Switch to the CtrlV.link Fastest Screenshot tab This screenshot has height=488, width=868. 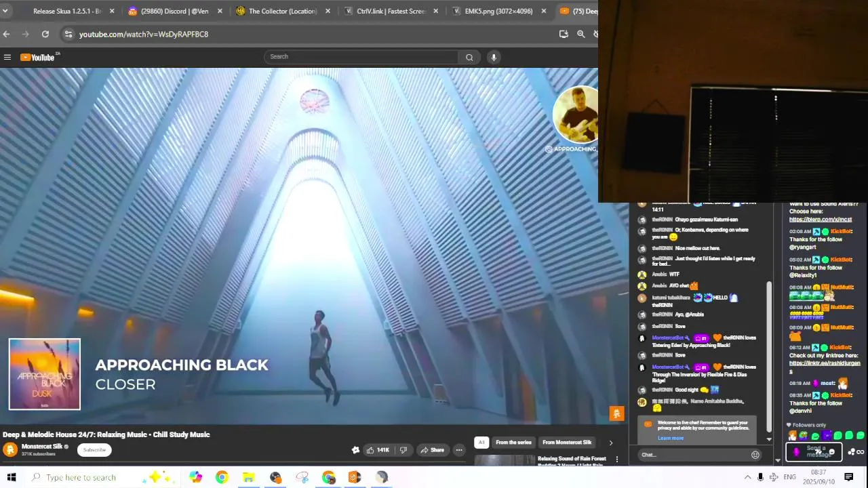(390, 11)
